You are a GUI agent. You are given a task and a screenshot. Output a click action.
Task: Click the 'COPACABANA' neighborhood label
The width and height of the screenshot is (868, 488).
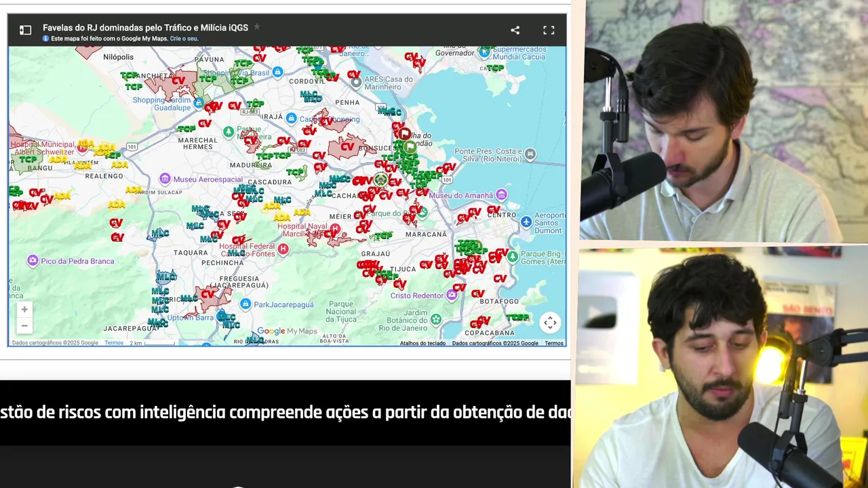tap(490, 333)
